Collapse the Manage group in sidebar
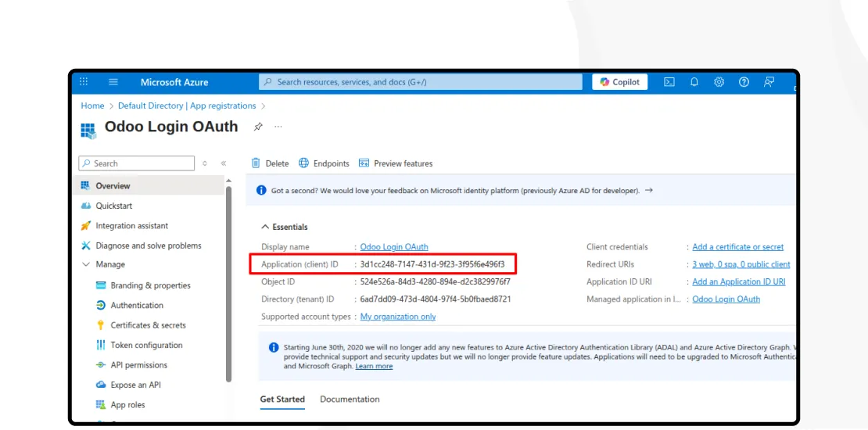 [x=87, y=265]
